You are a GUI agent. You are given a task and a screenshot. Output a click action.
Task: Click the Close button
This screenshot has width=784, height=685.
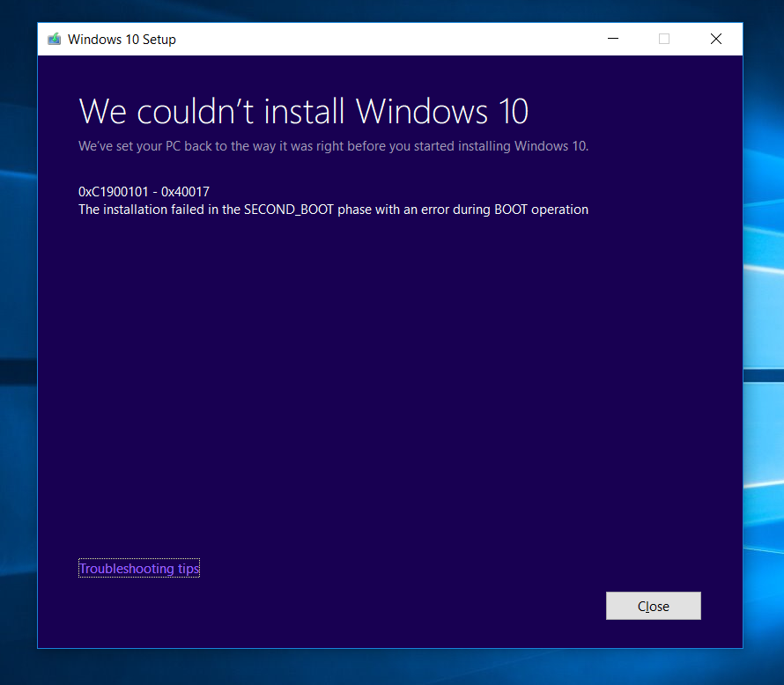pyautogui.click(x=653, y=606)
